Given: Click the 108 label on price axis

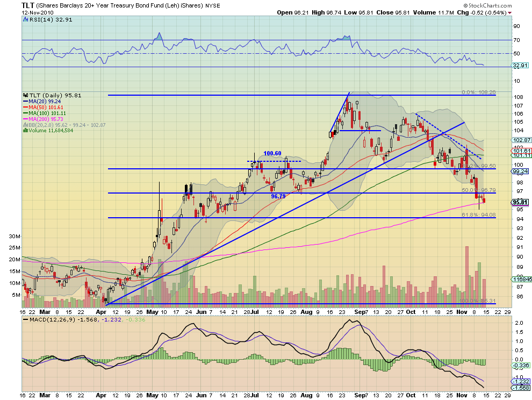Looking at the screenshot, I should pos(517,97).
